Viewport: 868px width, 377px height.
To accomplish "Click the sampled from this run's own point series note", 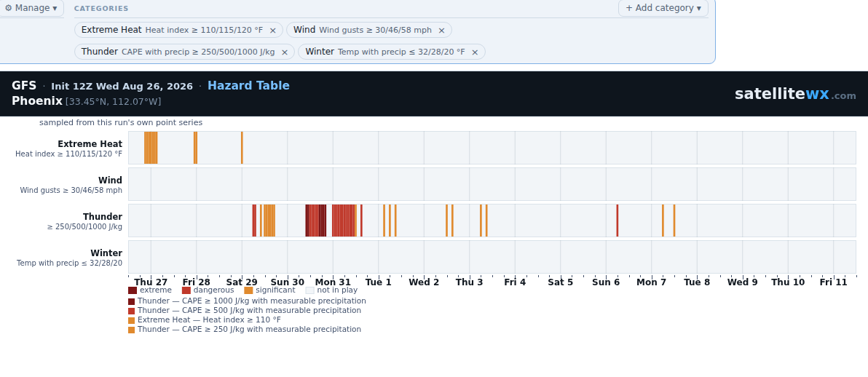I will (x=121, y=123).
